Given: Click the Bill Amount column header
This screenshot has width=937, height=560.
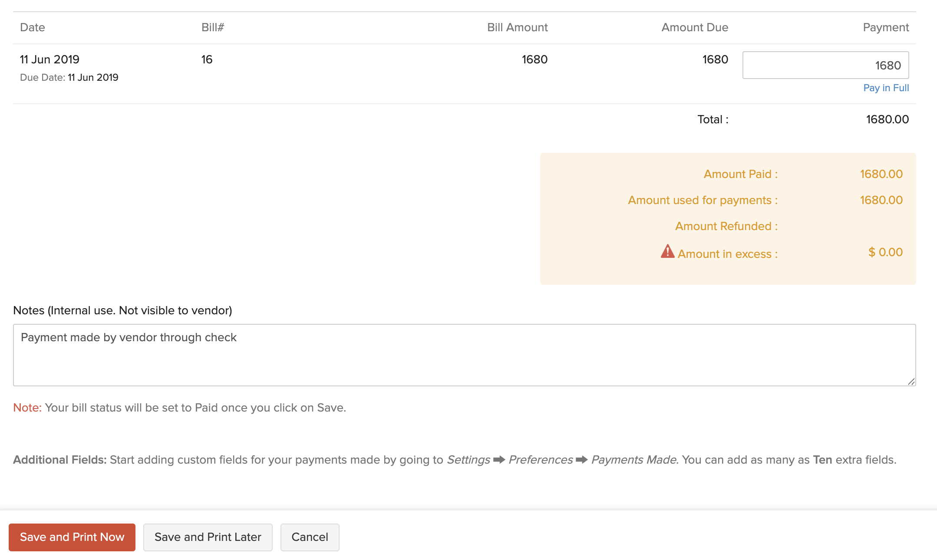Looking at the screenshot, I should pos(517,28).
